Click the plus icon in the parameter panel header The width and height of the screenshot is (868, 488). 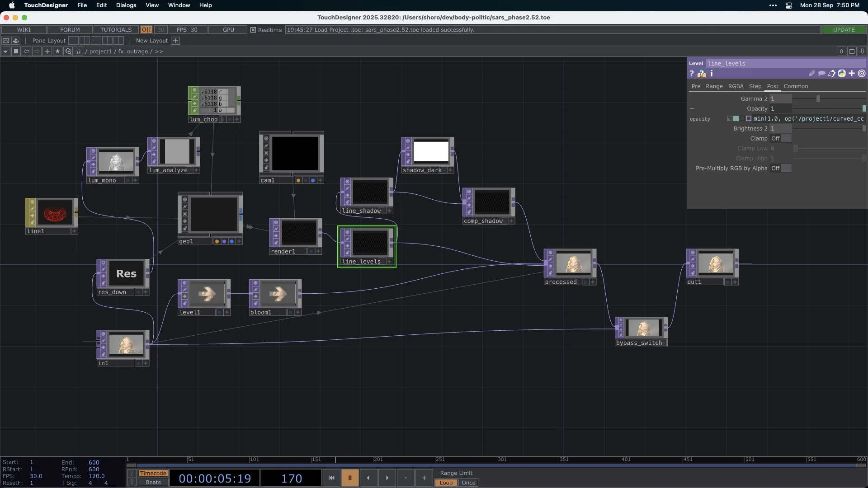(852, 73)
